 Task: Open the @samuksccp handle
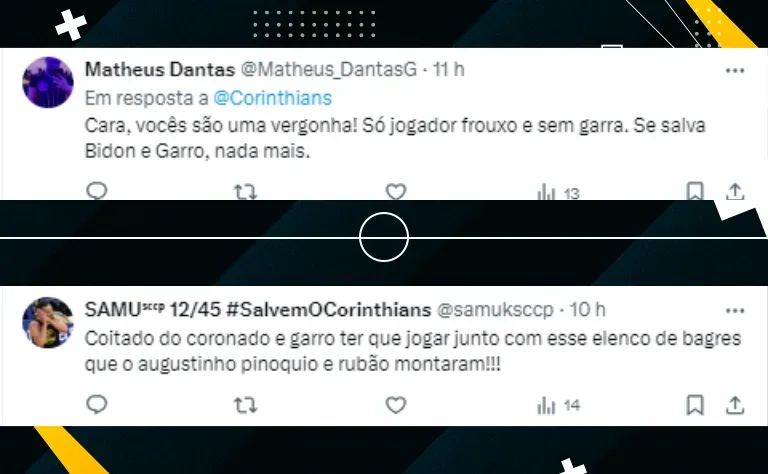(495, 310)
